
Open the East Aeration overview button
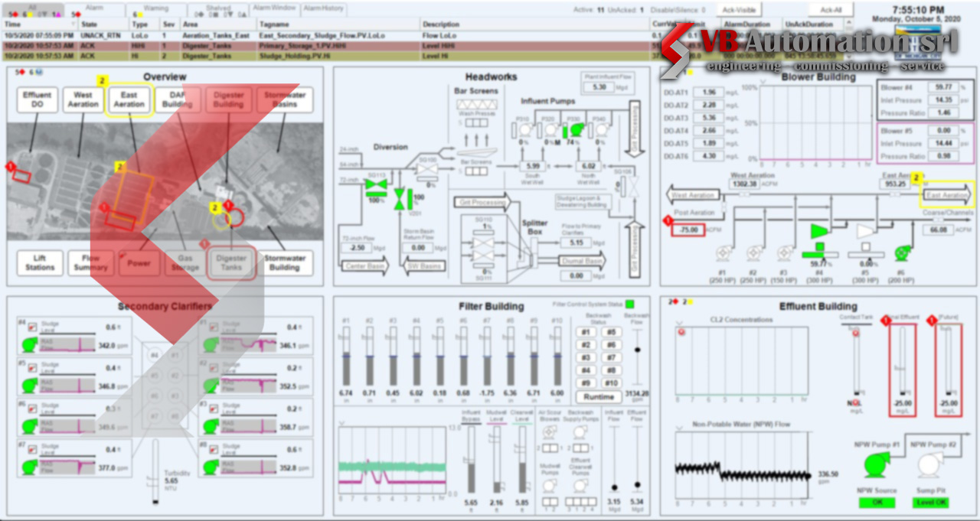point(129,99)
